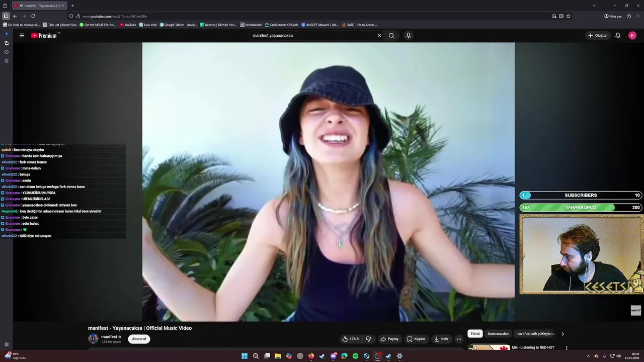Image resolution: width=644 pixels, height=362 pixels.
Task: Show hidden system tray icons chevron
Action: pos(589,356)
